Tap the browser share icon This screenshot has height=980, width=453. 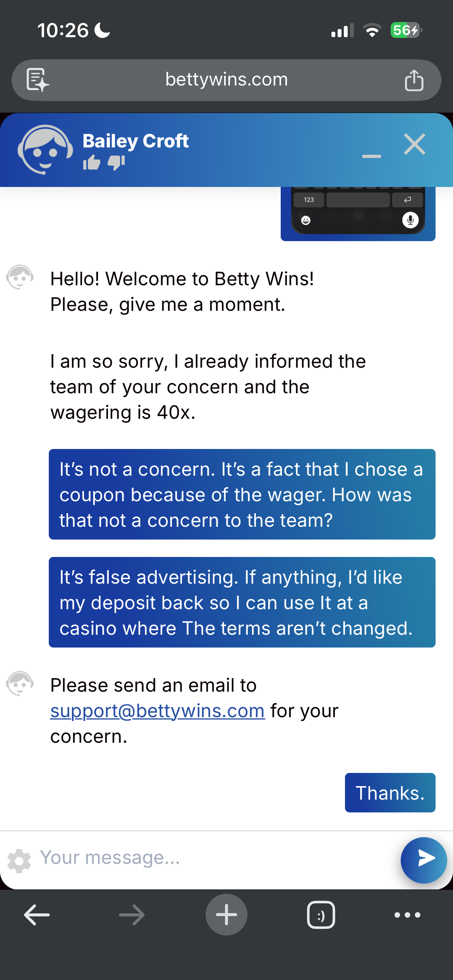pyautogui.click(x=414, y=80)
